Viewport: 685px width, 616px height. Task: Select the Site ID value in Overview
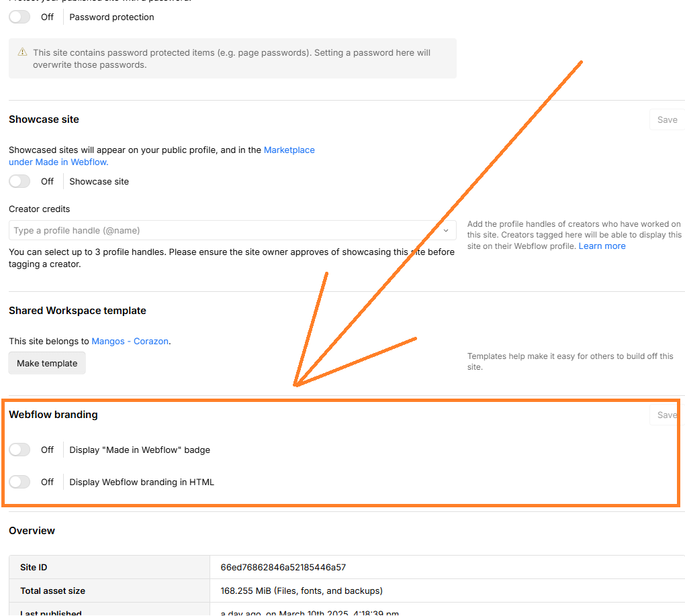282,567
